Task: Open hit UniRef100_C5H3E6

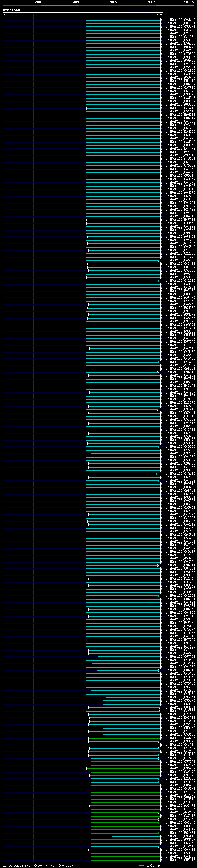Action: click(180, 40)
